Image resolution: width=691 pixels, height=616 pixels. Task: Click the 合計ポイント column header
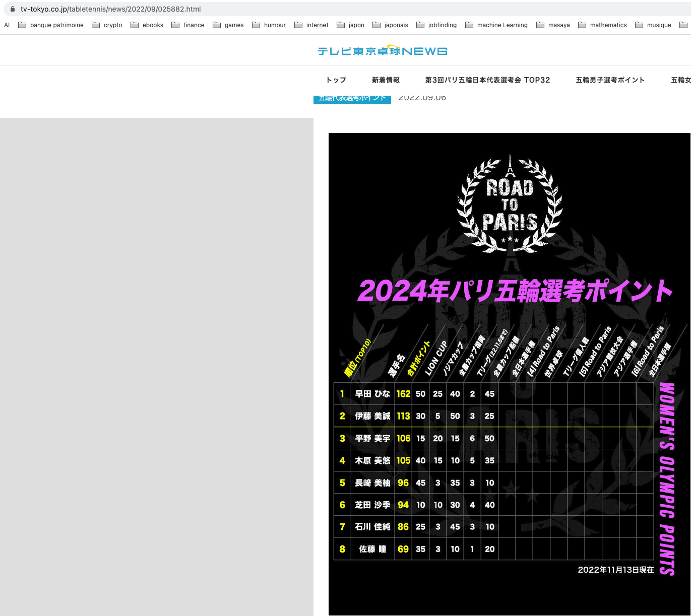419,359
